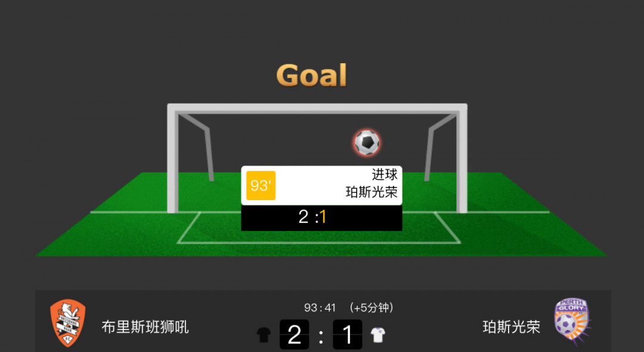Click the goal crossbar

click(317, 108)
